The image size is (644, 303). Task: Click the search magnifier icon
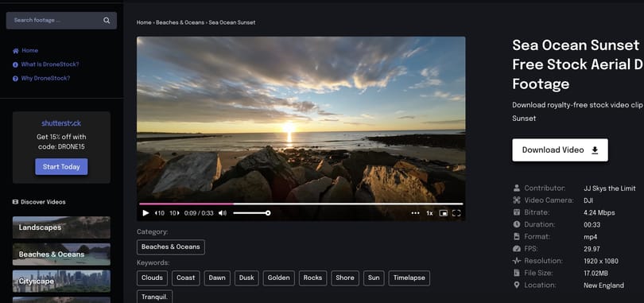[x=107, y=20]
